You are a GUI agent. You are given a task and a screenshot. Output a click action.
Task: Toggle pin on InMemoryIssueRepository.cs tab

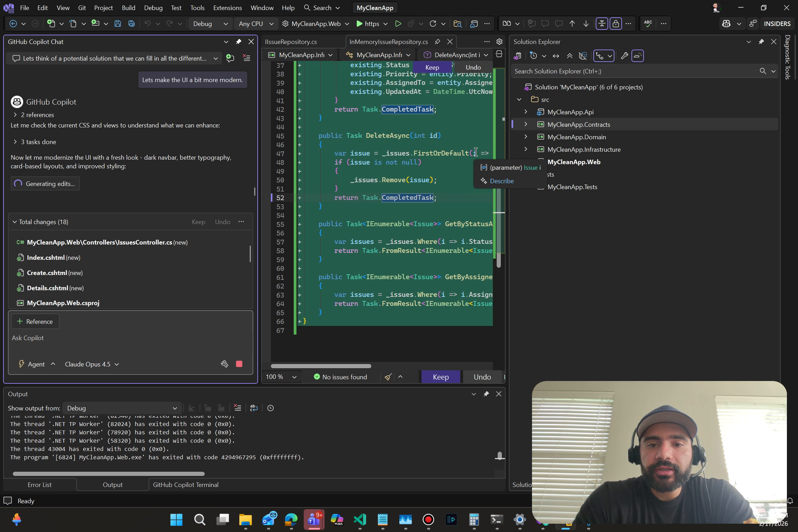coord(437,42)
